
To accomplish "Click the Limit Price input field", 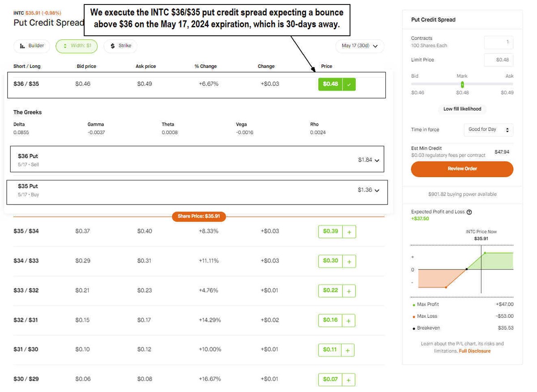I will point(499,60).
